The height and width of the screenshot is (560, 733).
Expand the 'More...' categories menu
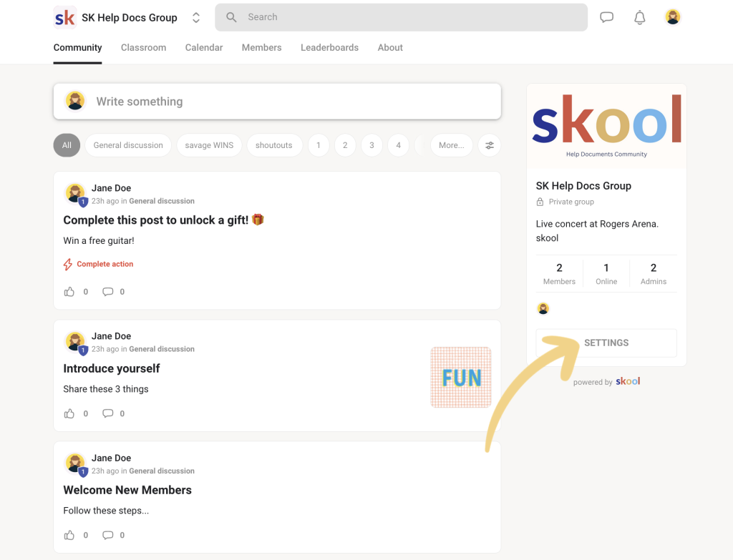pyautogui.click(x=451, y=145)
